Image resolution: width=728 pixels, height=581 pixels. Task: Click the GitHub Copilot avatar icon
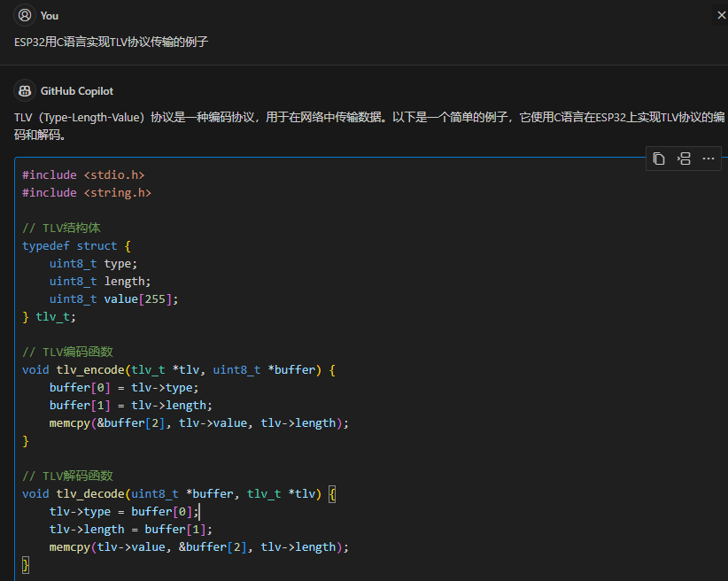(25, 90)
